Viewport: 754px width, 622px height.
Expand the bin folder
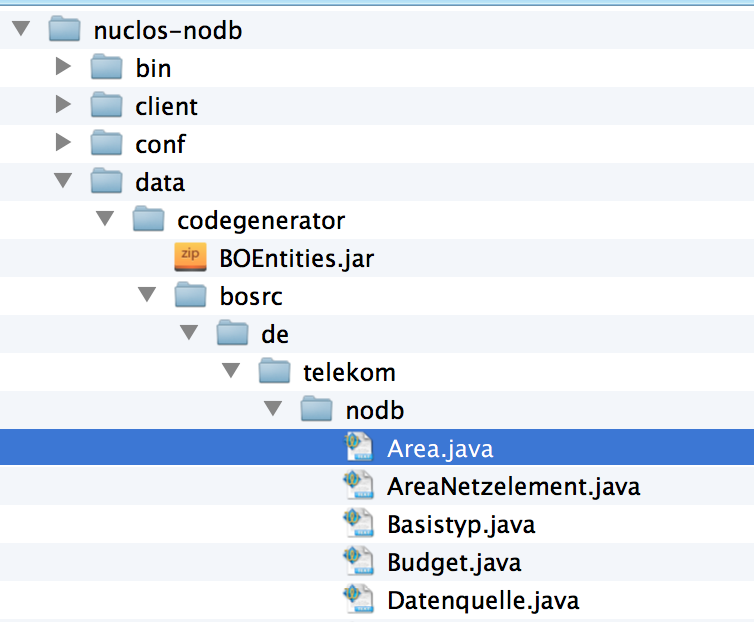coord(63,66)
